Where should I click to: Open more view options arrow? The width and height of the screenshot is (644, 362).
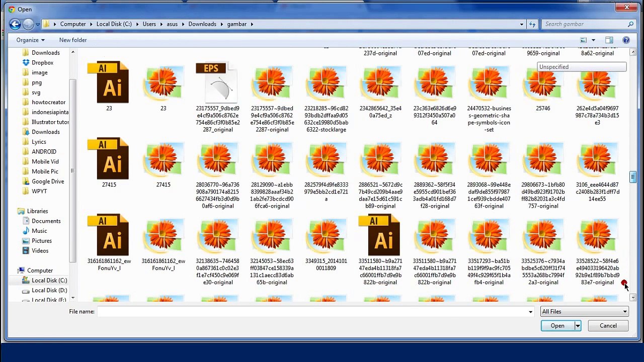pos(593,40)
